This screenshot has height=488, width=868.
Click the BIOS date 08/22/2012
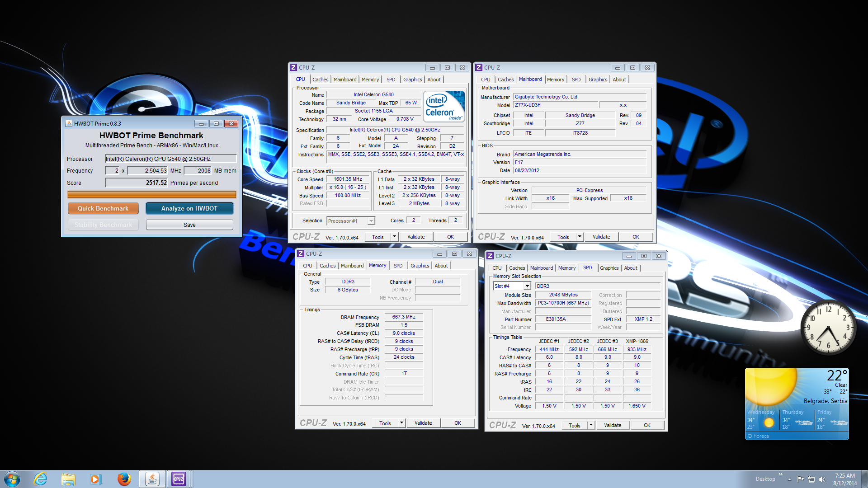[x=580, y=170]
